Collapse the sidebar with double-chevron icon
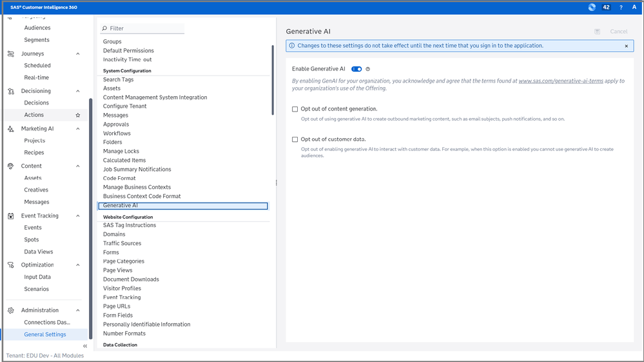The width and height of the screenshot is (644, 362). (x=85, y=346)
